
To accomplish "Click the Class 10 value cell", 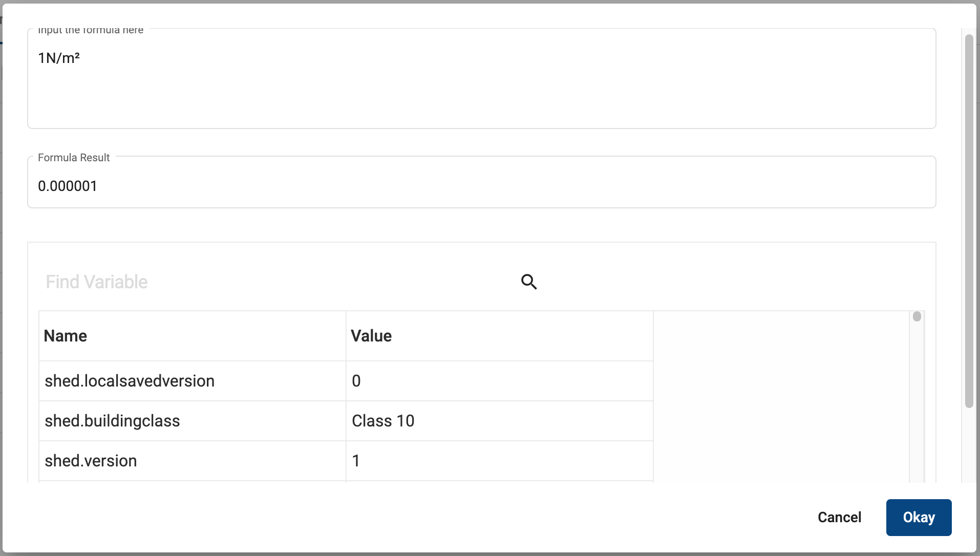I will pyautogui.click(x=383, y=421).
